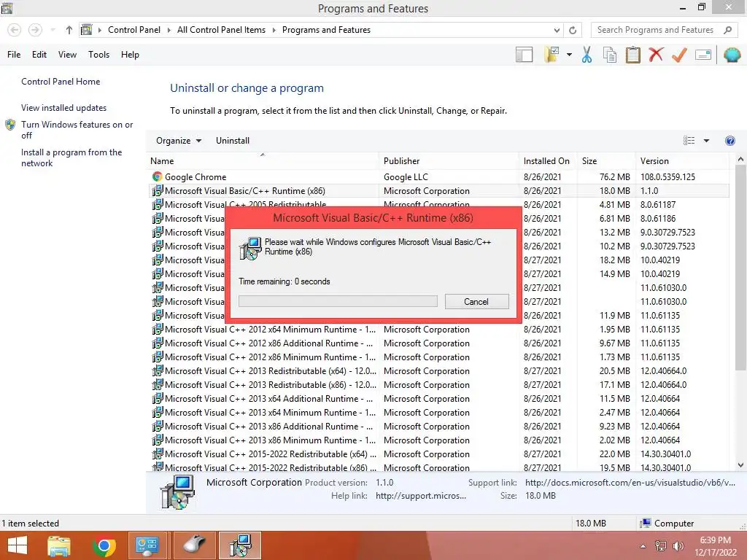This screenshot has height=560, width=747.
Task: Click the Copy toolbar icon
Action: point(609,55)
